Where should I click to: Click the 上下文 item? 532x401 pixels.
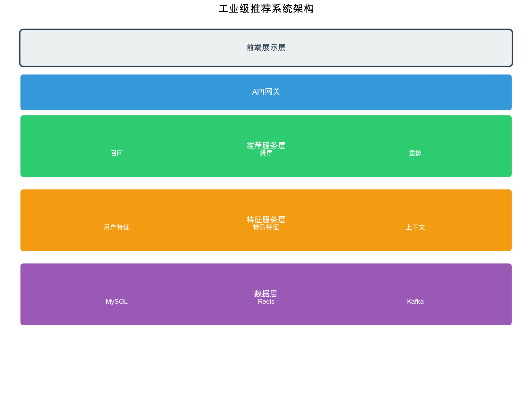(415, 227)
